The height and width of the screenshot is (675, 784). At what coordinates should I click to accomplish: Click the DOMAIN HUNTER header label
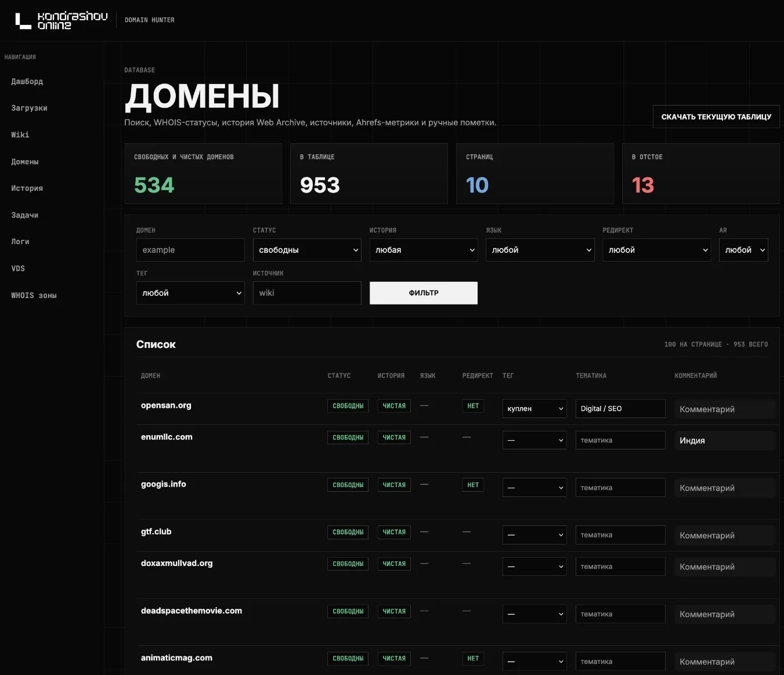pos(150,20)
